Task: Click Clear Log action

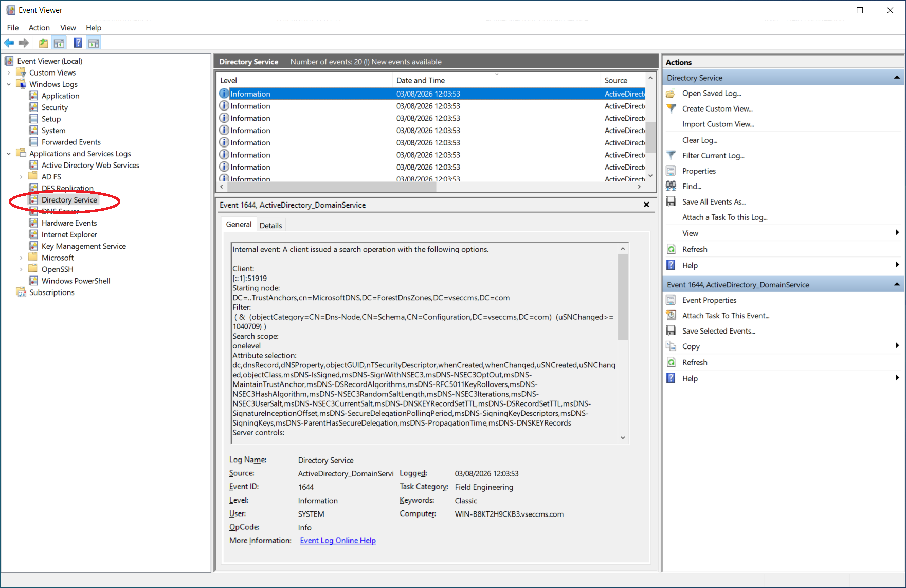Action: (x=700, y=140)
